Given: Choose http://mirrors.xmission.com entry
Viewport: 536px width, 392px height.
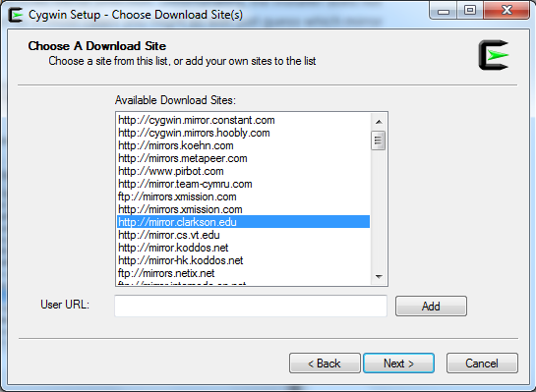Looking at the screenshot, I should point(243,209).
